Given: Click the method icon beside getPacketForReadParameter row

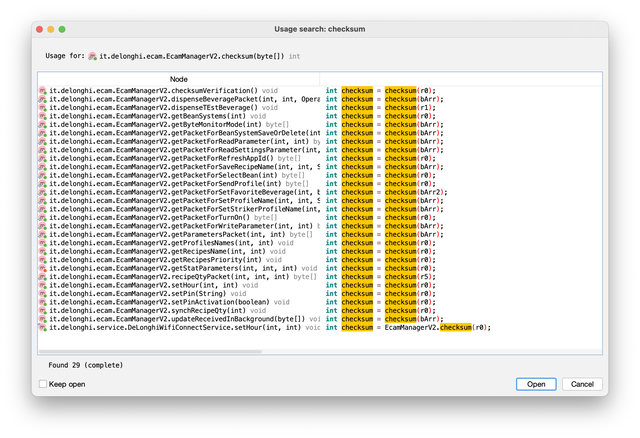Looking at the screenshot, I should [x=43, y=142].
